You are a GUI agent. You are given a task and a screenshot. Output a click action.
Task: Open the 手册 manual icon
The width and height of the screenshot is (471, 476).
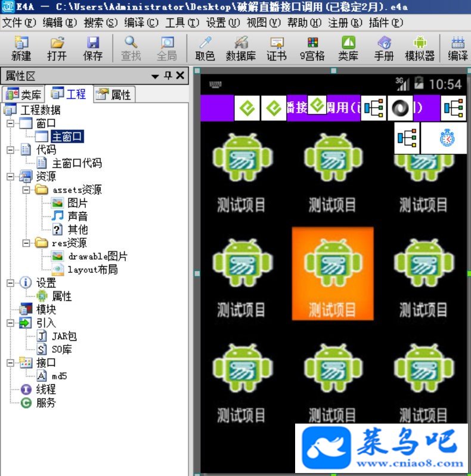(x=384, y=48)
